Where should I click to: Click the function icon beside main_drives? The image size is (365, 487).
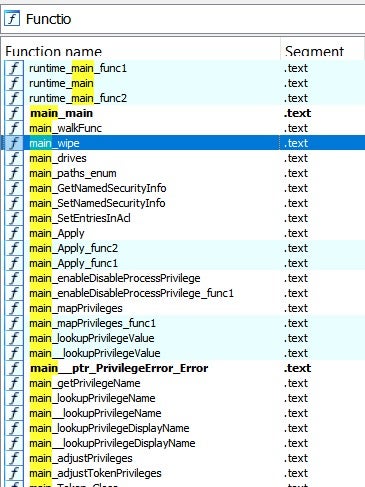pos(14,158)
